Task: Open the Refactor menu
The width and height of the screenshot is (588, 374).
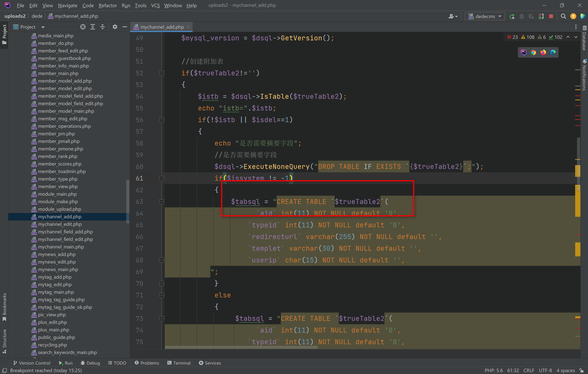Action: tap(107, 5)
